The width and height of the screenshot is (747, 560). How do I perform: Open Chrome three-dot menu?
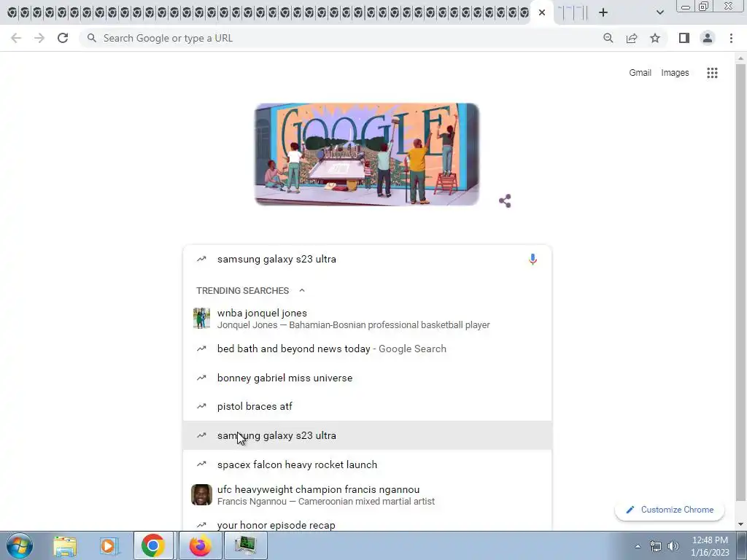pos(731,38)
